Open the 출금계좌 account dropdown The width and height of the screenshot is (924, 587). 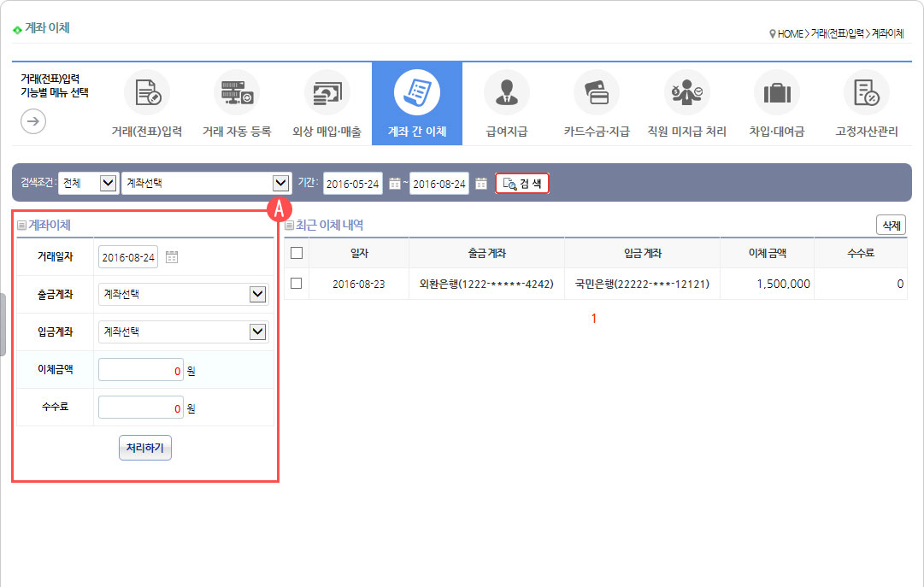click(x=183, y=294)
